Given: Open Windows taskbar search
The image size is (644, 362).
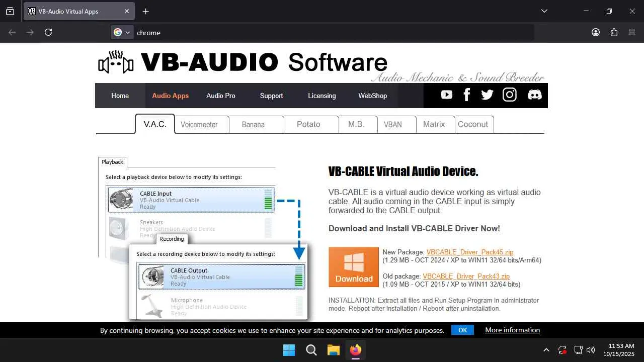Looking at the screenshot, I should pos(311,350).
